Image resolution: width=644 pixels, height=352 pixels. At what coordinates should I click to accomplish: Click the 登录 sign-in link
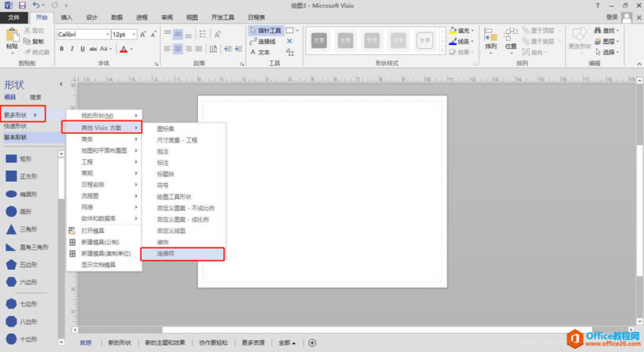[612, 17]
